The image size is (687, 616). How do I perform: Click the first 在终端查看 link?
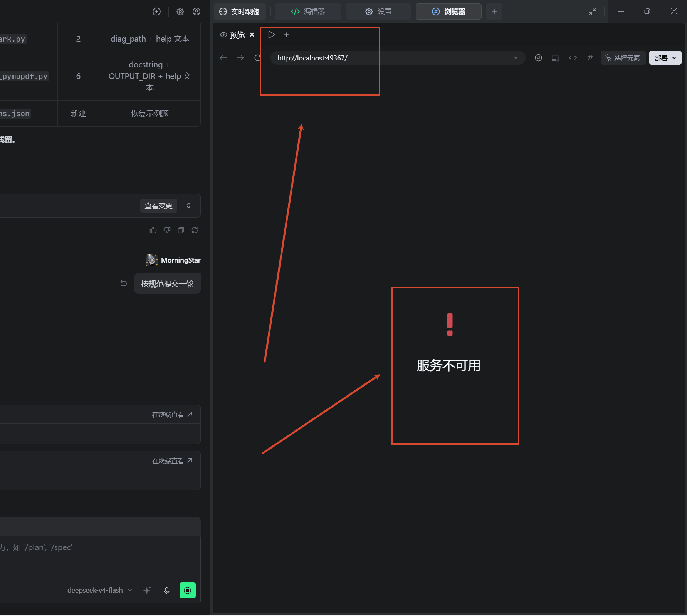172,414
